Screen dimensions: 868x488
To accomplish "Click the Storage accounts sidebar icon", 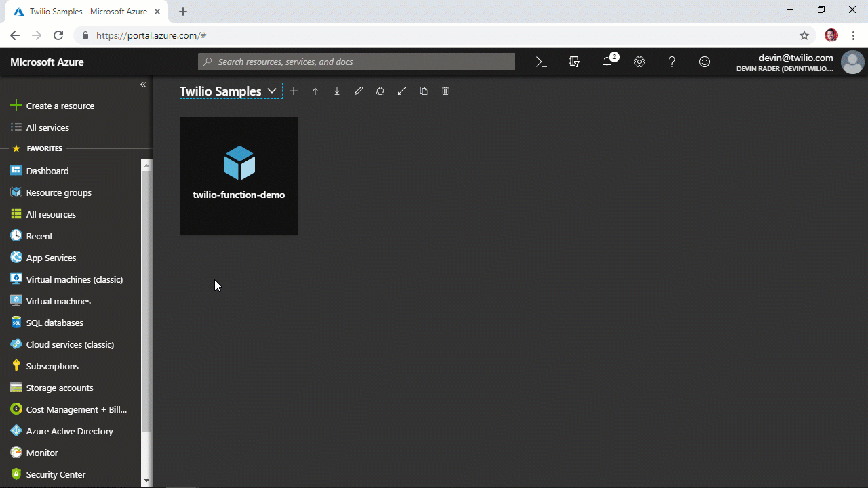I will click(x=16, y=387).
